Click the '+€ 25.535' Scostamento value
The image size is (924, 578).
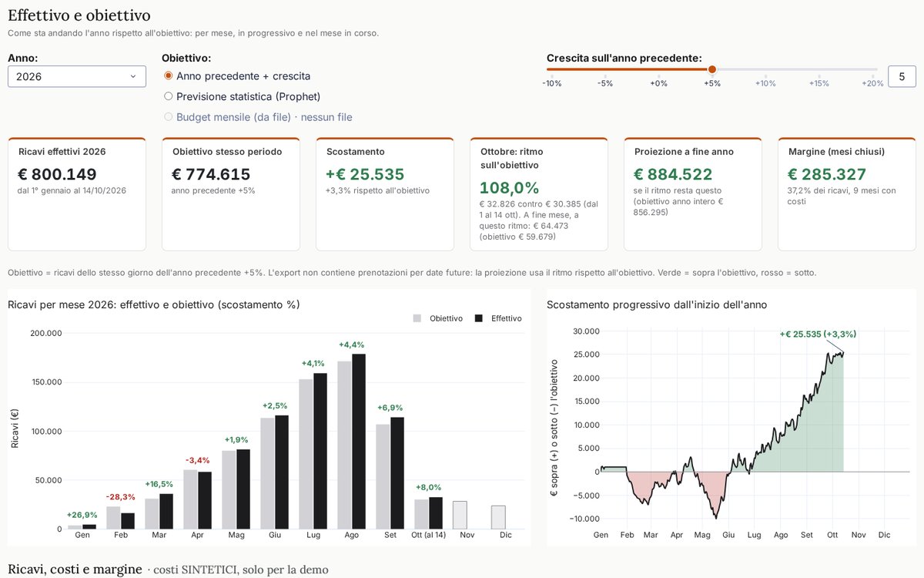pos(365,174)
